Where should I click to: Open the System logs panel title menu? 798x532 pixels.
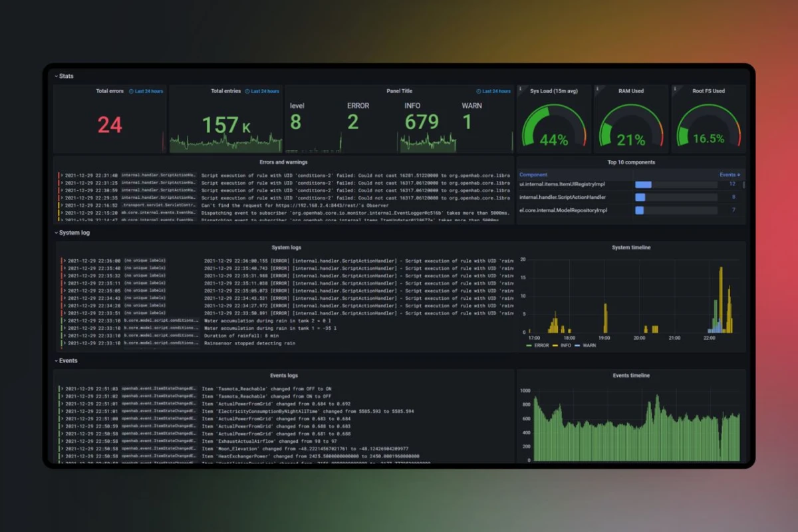coord(286,247)
